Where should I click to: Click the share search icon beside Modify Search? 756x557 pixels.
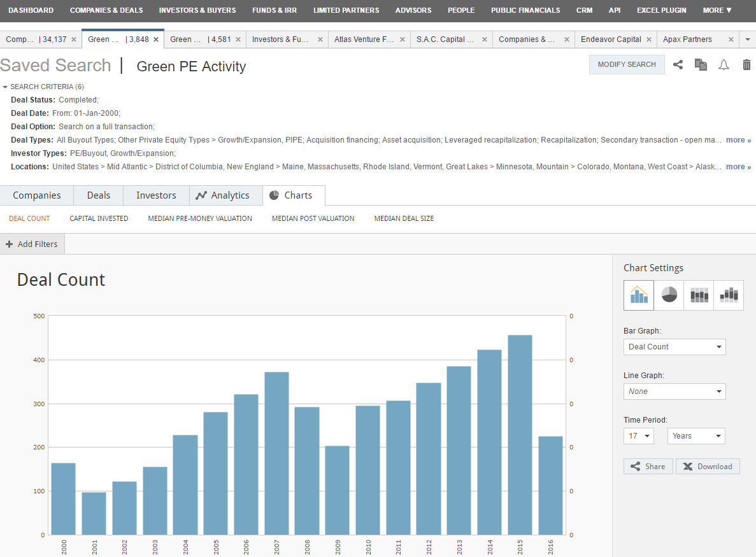(x=678, y=64)
